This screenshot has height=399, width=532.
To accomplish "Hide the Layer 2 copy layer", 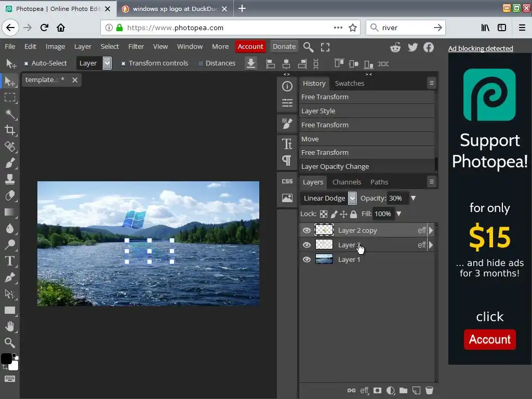I will pyautogui.click(x=307, y=230).
